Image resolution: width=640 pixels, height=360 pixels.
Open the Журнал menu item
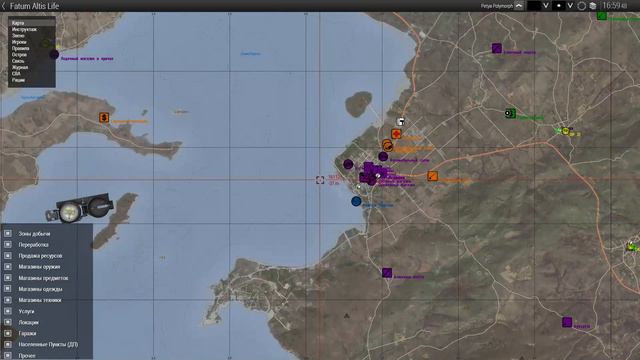(20, 67)
